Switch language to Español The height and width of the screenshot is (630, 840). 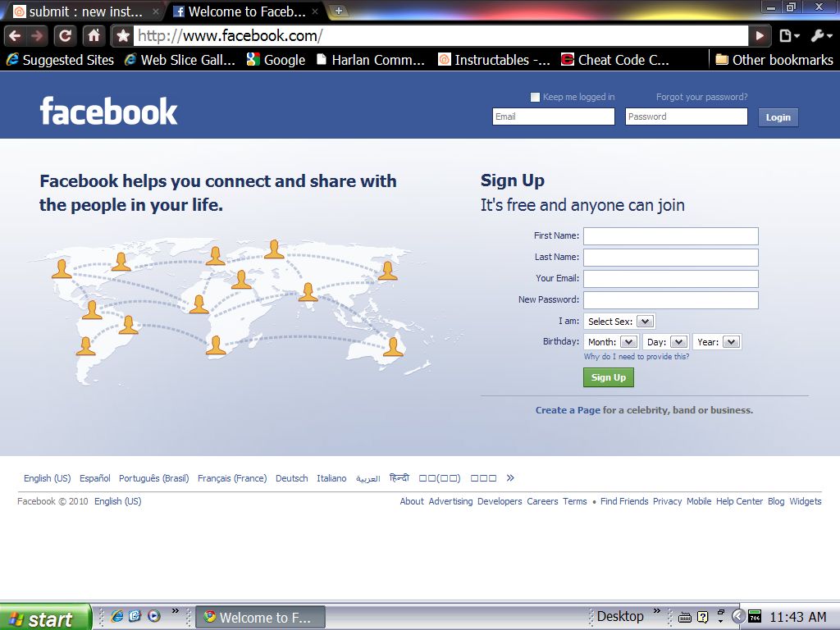[95, 478]
